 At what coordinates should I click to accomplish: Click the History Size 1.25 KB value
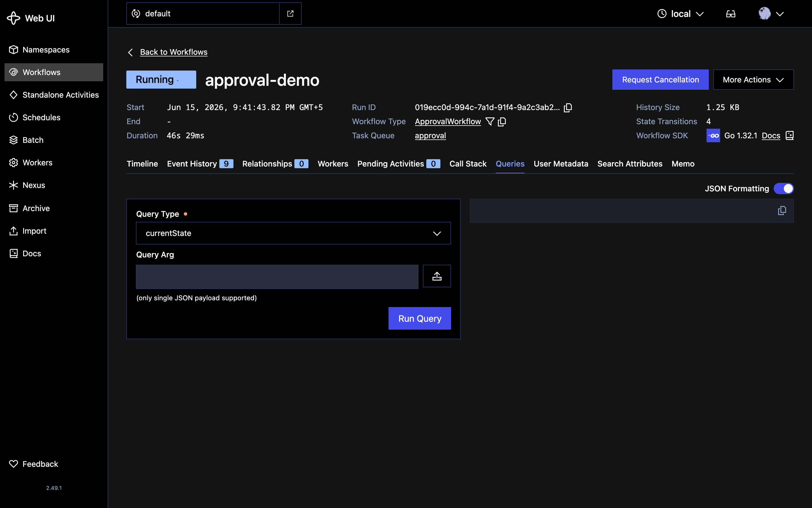point(722,108)
